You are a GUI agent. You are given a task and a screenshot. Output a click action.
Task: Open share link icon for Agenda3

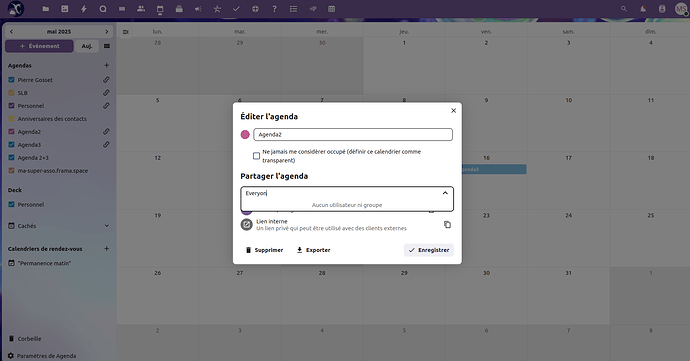click(106, 144)
